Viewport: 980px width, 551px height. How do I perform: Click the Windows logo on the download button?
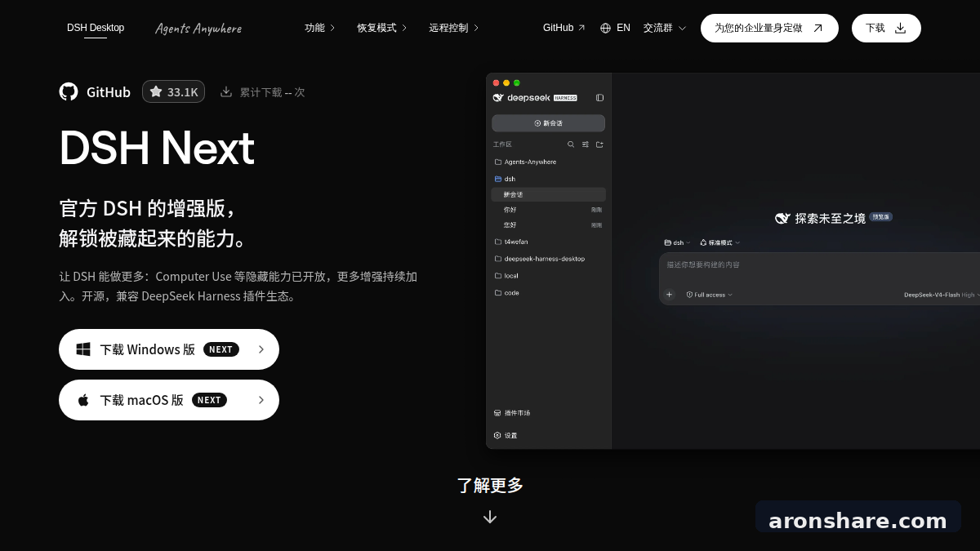click(x=83, y=349)
